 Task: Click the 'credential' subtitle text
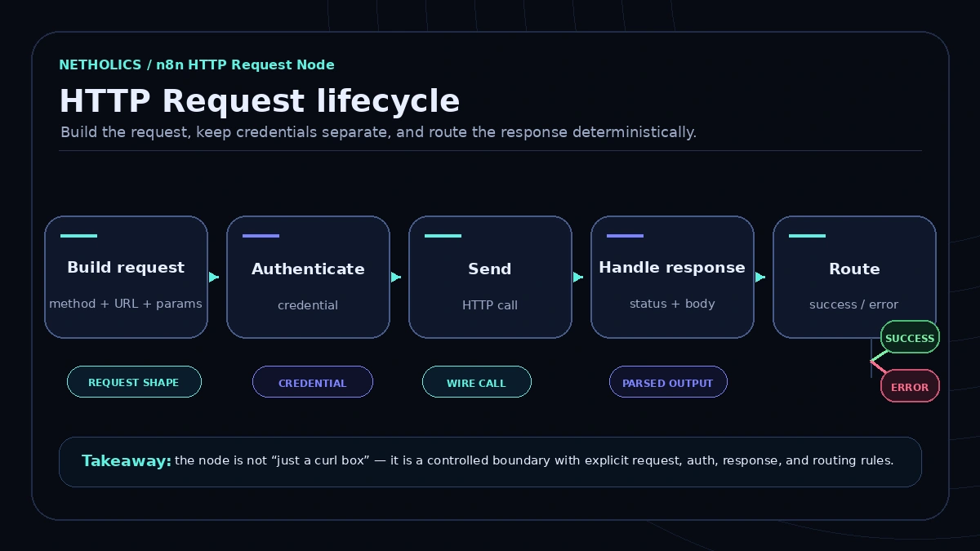pos(308,305)
